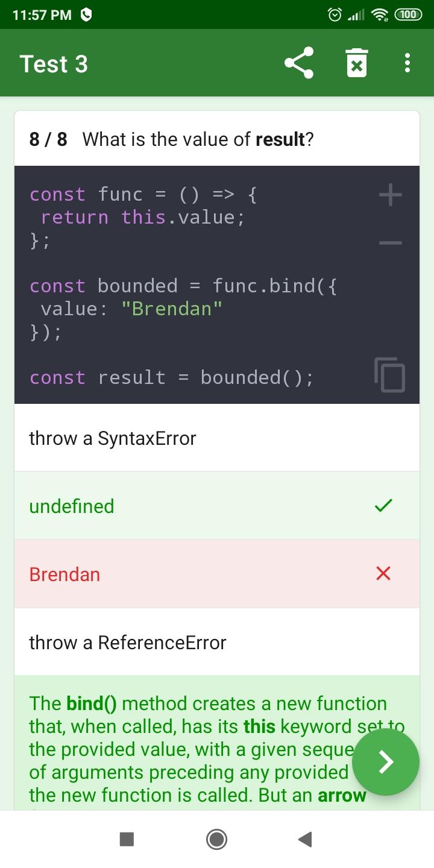This screenshot has width=434, height=868.
Task: Choose 'throw a ReferenceError' answer
Action: pos(217,643)
